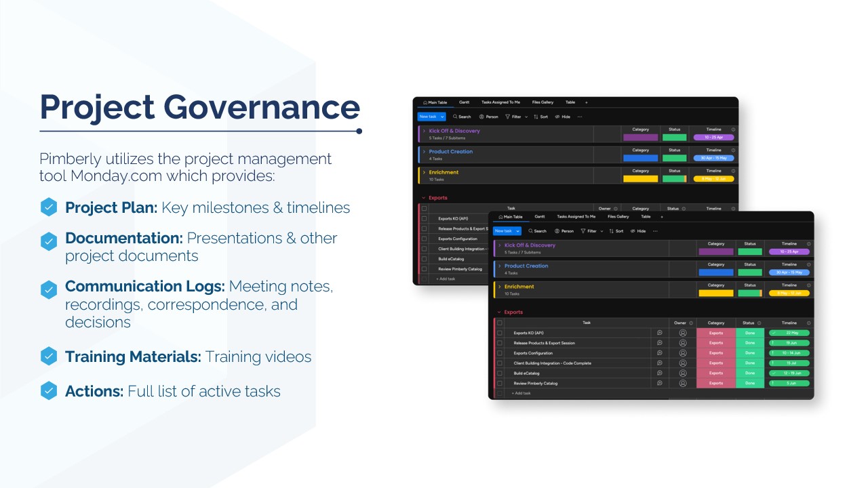Viewport: 868px width, 488px height.
Task: Tick Exports KO (API) checkbox in back window
Action: [x=425, y=218]
